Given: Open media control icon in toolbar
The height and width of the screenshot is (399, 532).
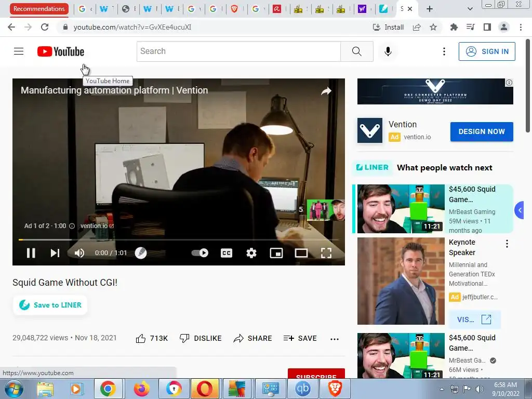Looking at the screenshot, I should pyautogui.click(x=470, y=27).
